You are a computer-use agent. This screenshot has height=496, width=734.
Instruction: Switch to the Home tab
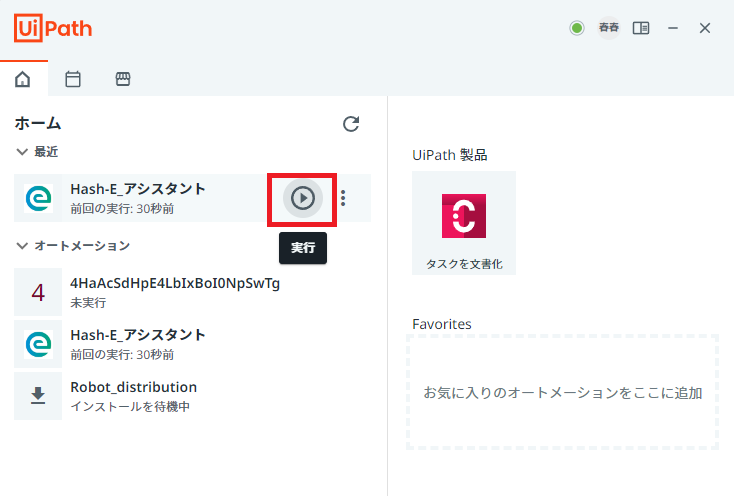coord(22,79)
